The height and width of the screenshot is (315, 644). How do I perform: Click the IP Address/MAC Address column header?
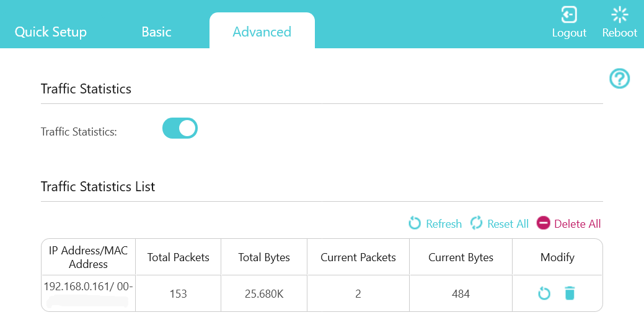pyautogui.click(x=88, y=257)
